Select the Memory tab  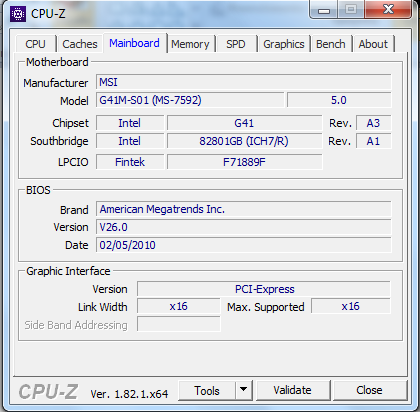[190, 44]
